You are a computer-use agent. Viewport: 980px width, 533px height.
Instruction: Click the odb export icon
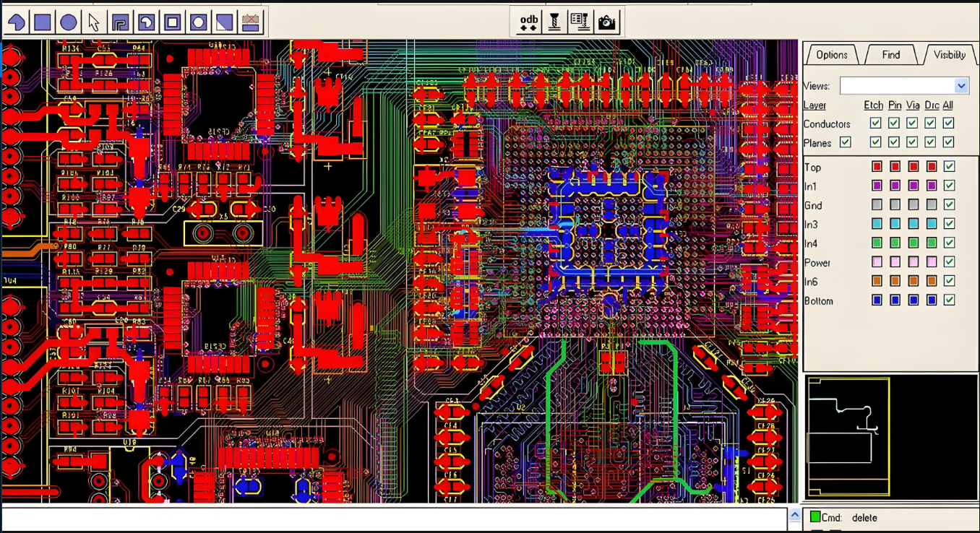pos(529,22)
